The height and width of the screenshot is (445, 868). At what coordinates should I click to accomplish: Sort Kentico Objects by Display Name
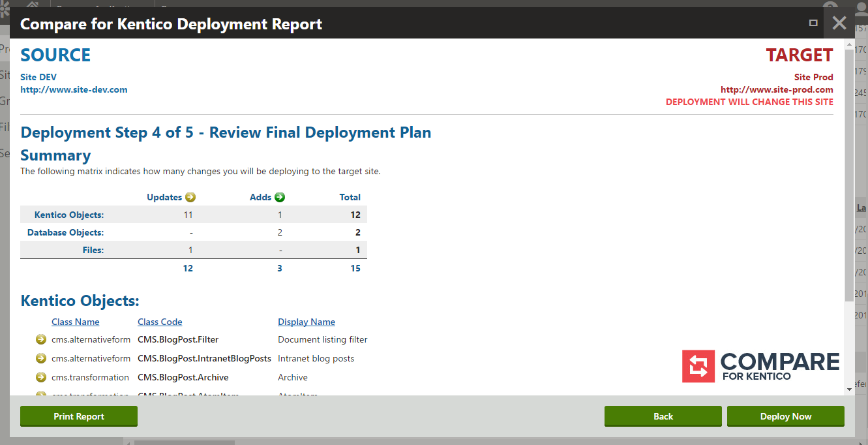[x=307, y=322]
